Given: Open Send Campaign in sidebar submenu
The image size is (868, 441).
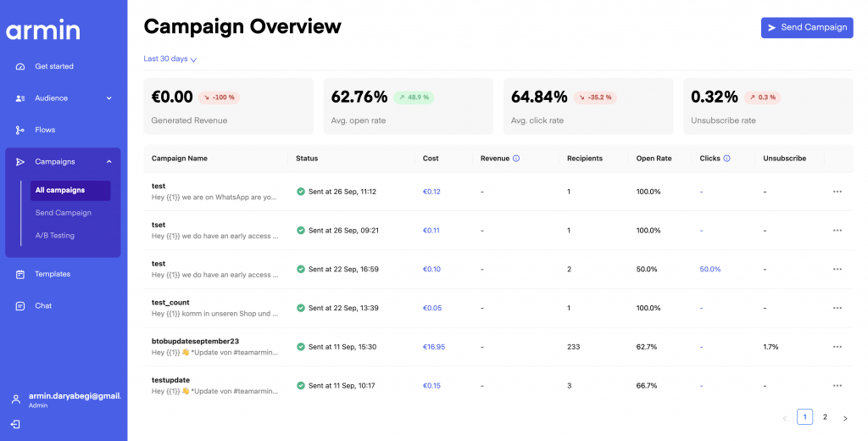Looking at the screenshot, I should pyautogui.click(x=63, y=213).
